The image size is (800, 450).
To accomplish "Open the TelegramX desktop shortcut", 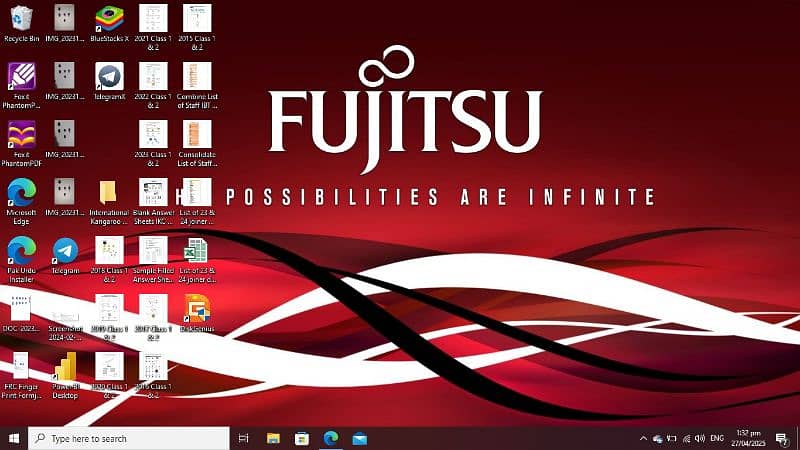I will point(109,81).
